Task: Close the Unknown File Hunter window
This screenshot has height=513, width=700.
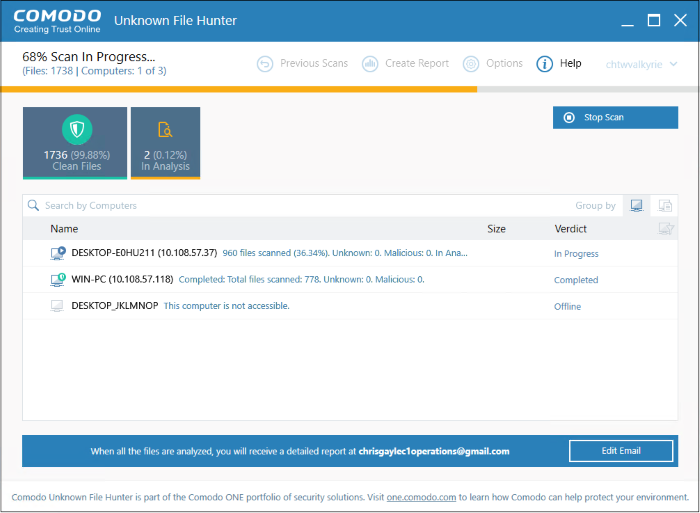Action: tap(680, 20)
